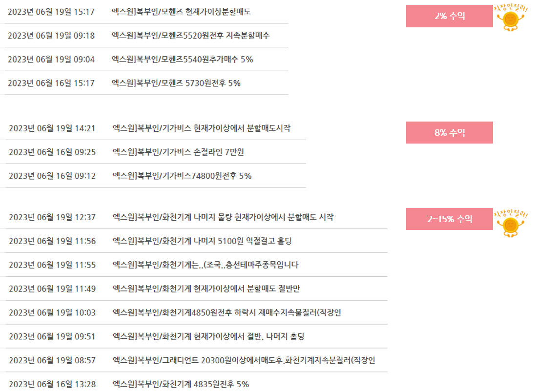Open the 모헨츠 5730원전후 5% message
536x392 pixels.
coord(176,83)
